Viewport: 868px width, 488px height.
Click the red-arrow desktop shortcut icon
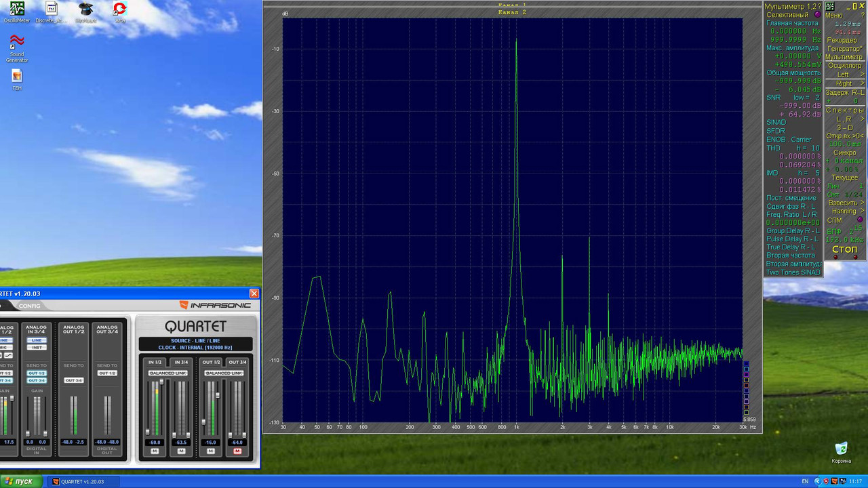[120, 9]
